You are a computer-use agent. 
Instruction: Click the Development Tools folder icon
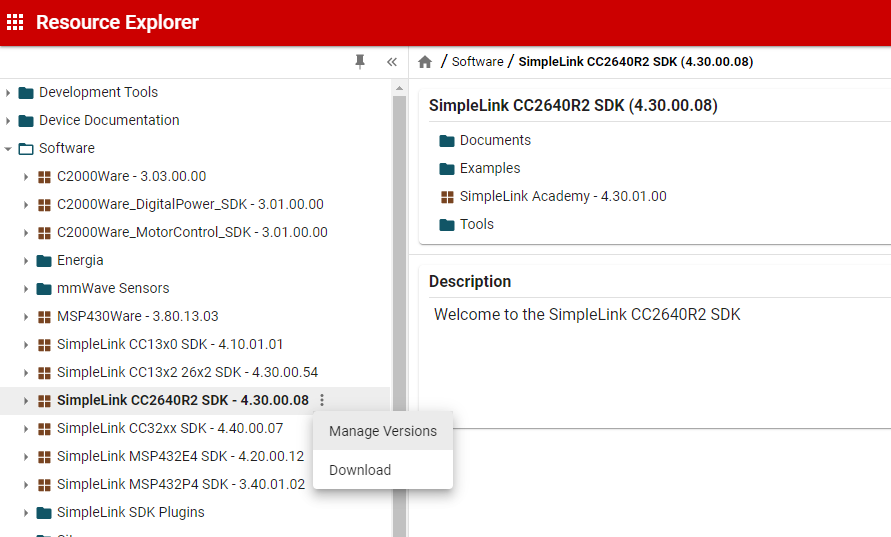coord(26,93)
